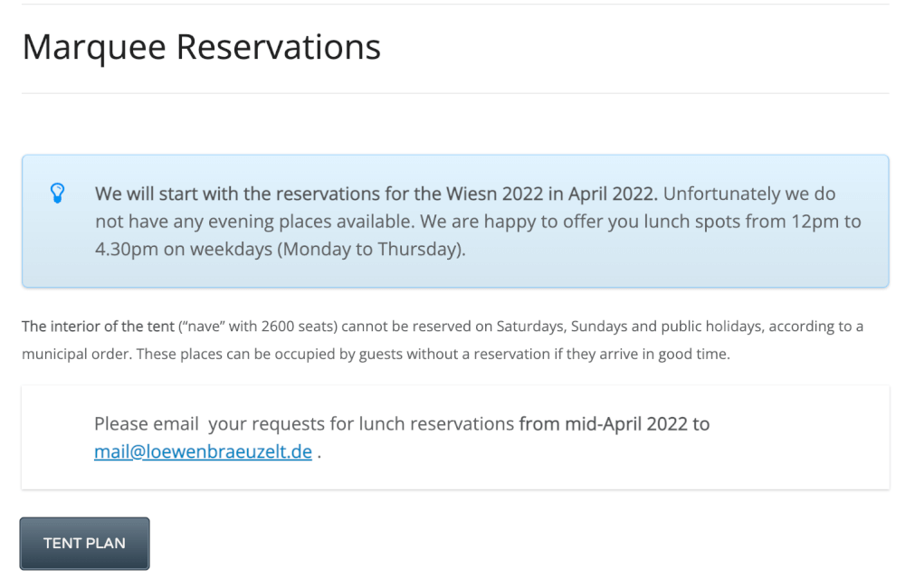The height and width of the screenshot is (588, 905).
Task: Open the mail@loewenbraeuzelt.de email link
Action: 203,451
